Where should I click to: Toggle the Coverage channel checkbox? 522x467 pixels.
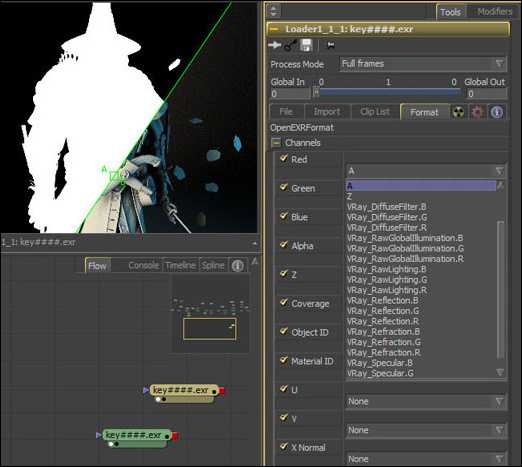(x=284, y=303)
